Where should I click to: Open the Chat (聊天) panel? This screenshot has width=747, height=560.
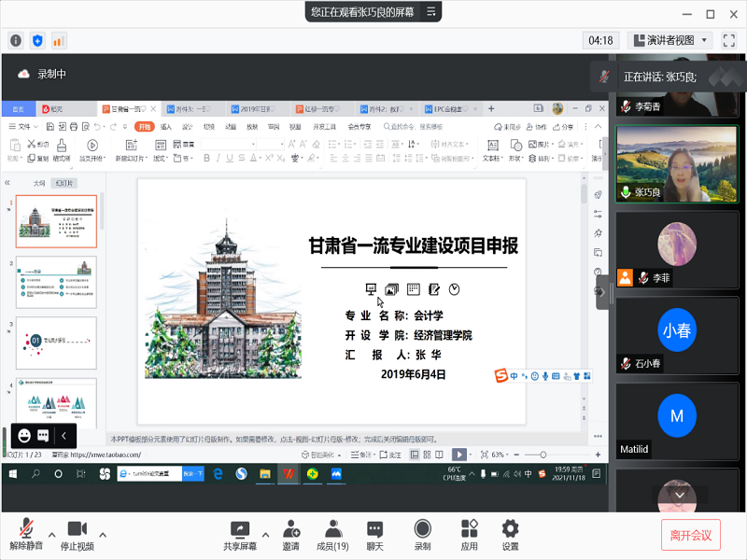point(374,535)
